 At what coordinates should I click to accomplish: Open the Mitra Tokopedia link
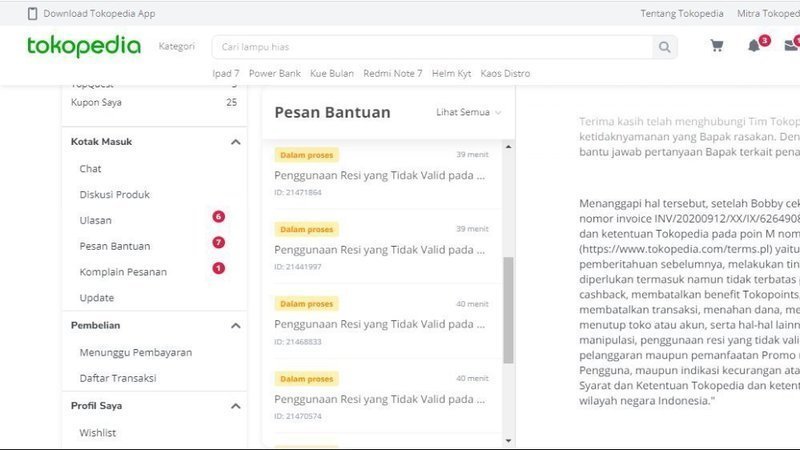768,14
